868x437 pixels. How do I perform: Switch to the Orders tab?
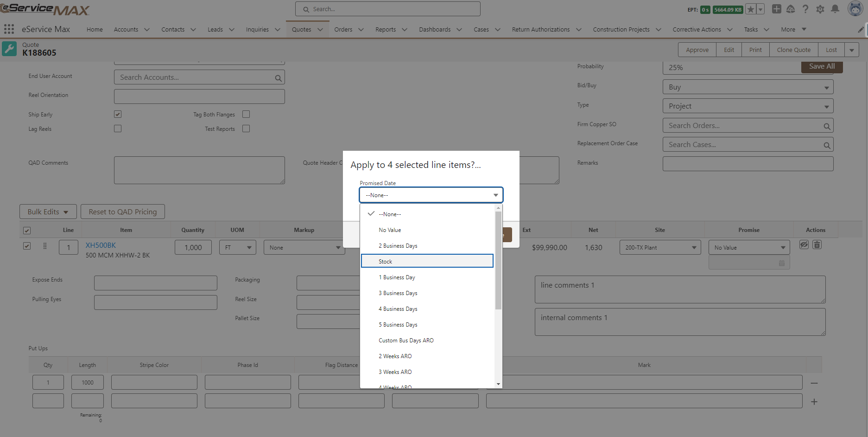tap(343, 29)
